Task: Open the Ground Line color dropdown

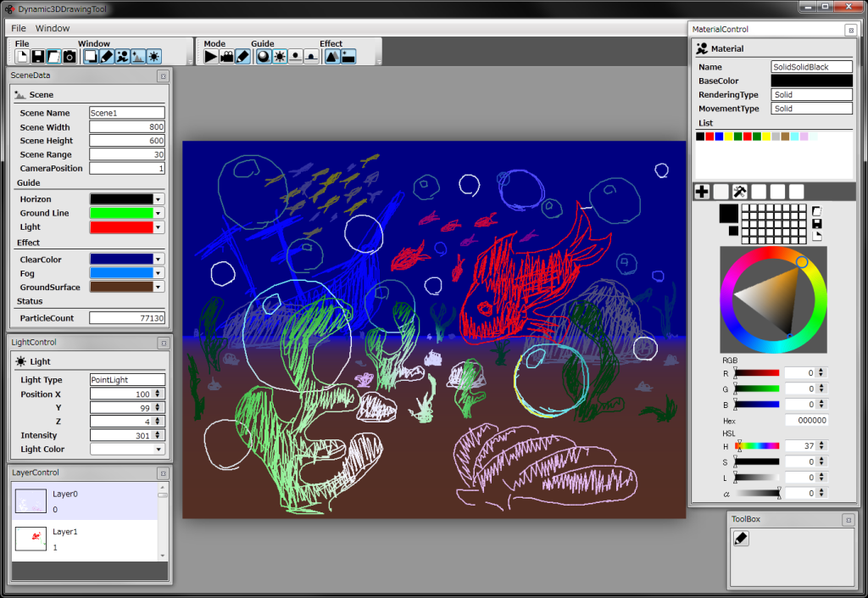Action: [159, 213]
